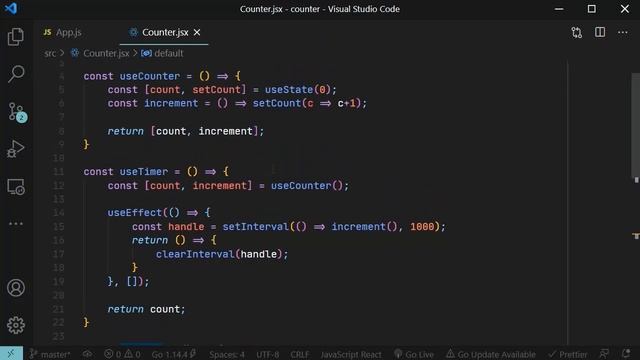
Task: Open feedback icon in status bar
Action: coord(604,354)
